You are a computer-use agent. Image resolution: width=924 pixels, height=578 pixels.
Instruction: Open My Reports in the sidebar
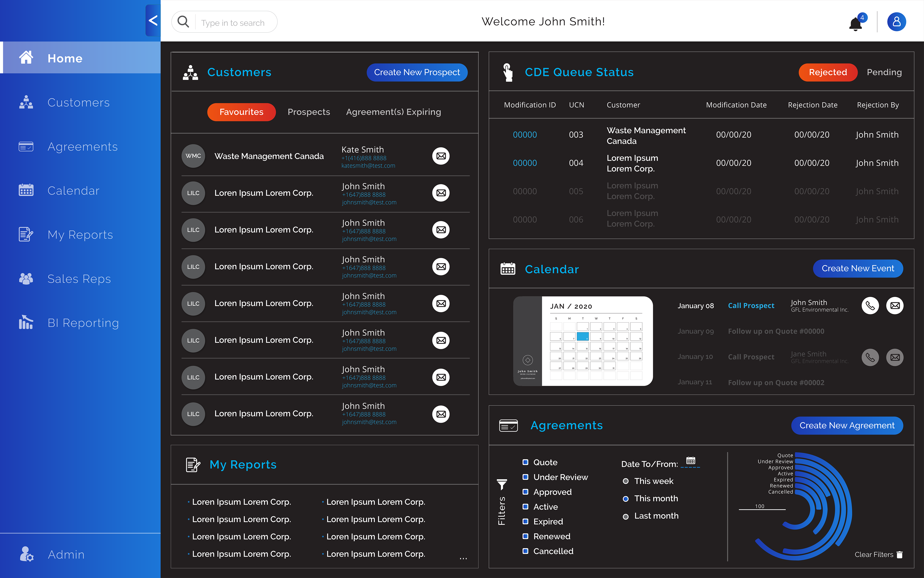point(80,235)
